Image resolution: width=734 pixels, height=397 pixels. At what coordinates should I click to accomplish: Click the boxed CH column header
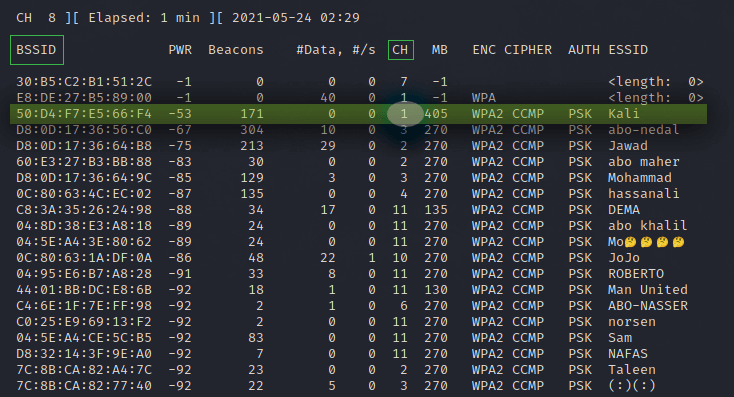point(401,50)
